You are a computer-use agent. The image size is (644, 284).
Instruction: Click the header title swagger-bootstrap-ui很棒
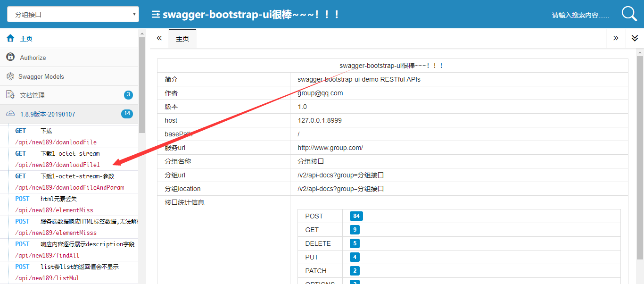click(251, 14)
